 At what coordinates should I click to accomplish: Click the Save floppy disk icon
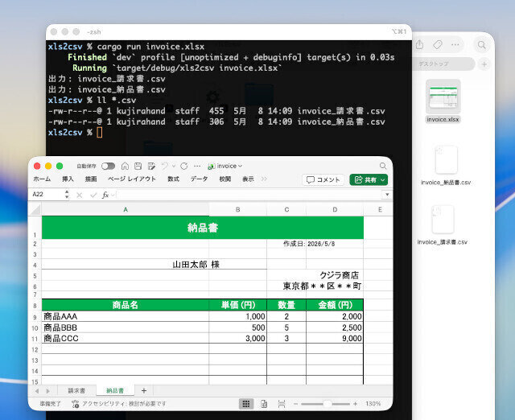pyautogui.click(x=138, y=167)
